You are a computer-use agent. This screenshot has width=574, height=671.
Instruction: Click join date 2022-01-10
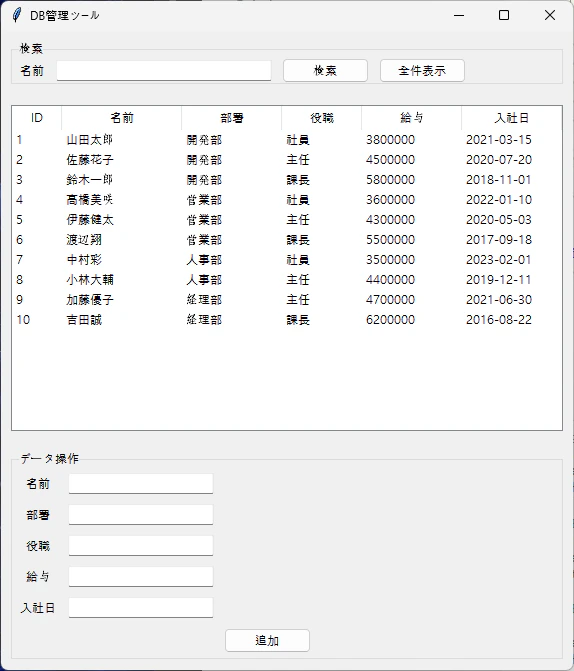499,200
